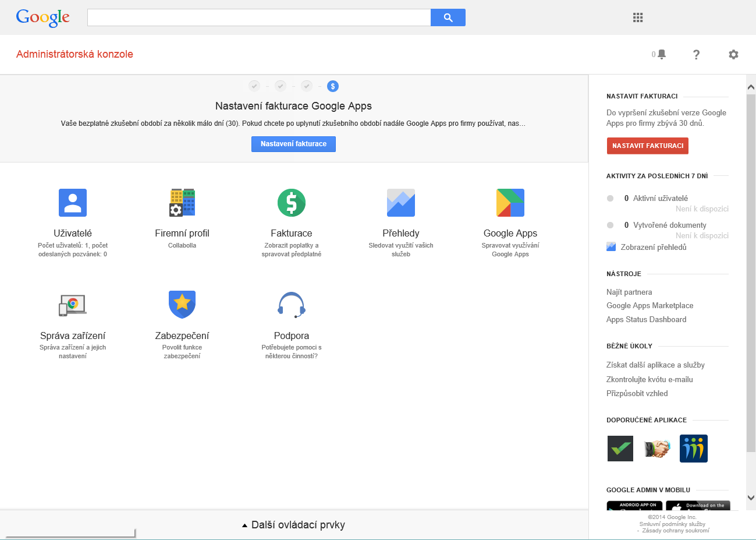Open the Podpora headset icon
Image resolution: width=756 pixels, height=540 pixels.
[292, 305]
